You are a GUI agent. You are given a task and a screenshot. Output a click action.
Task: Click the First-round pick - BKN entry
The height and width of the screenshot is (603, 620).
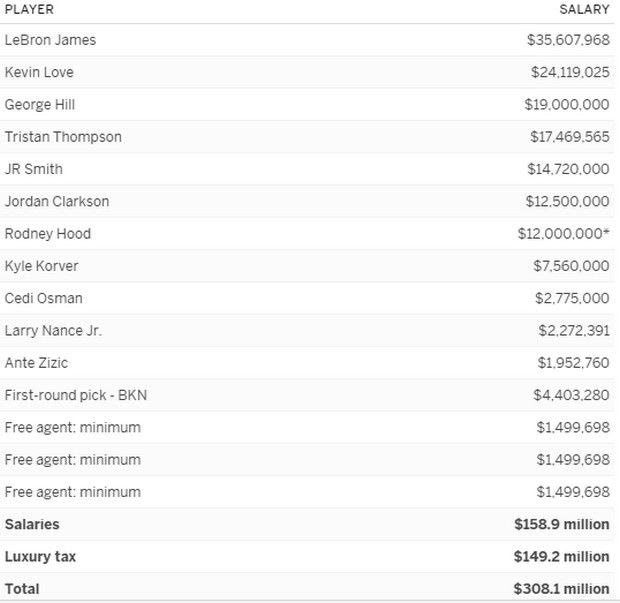[x=76, y=395]
